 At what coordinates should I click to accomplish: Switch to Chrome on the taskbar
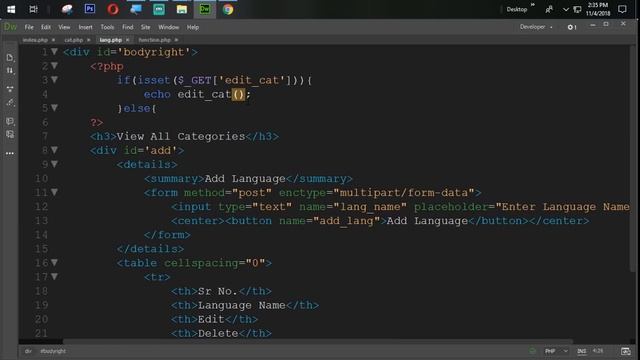pos(228,9)
